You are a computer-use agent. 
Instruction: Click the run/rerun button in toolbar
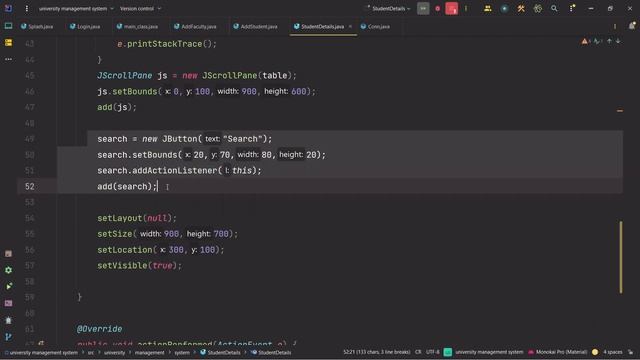[x=423, y=9]
